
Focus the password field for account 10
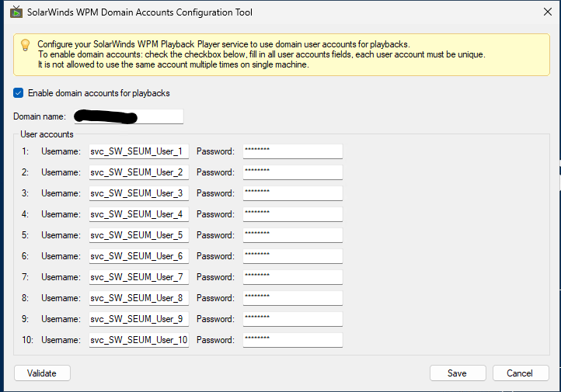[292, 340]
